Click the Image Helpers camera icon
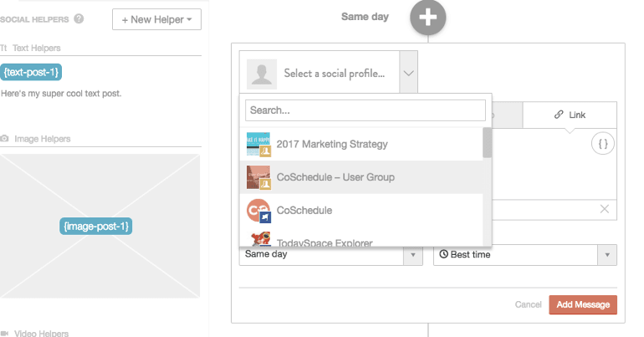Viewport: 644px width, 337px height. (4, 139)
